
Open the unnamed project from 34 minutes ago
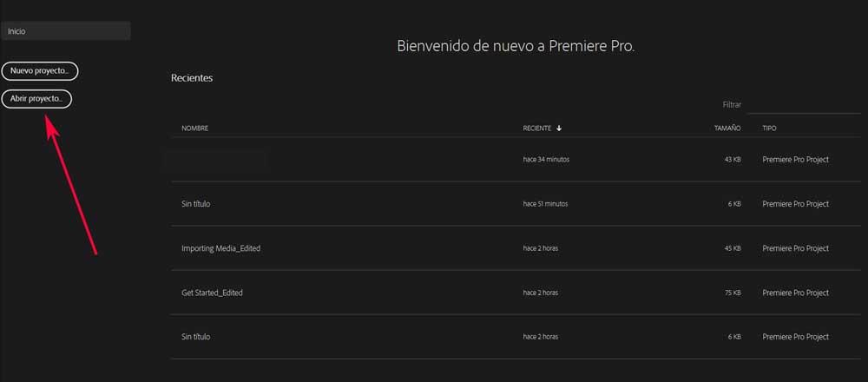coord(516,160)
